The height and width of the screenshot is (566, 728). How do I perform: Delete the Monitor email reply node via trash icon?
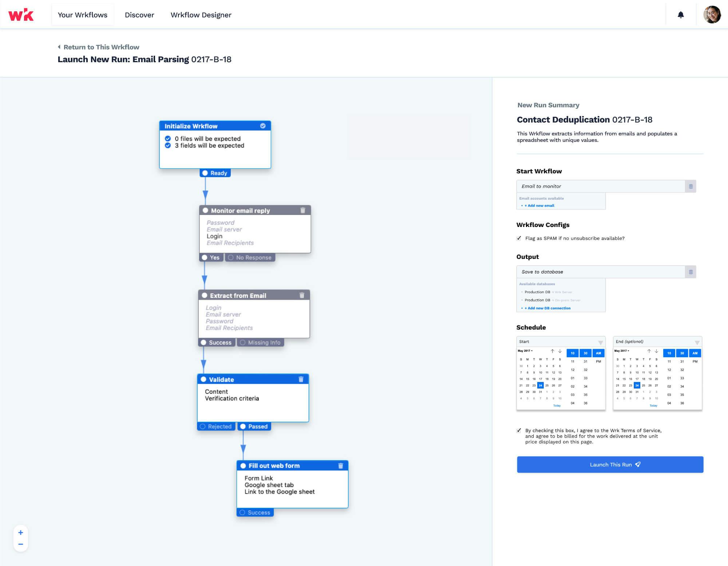coord(303,210)
